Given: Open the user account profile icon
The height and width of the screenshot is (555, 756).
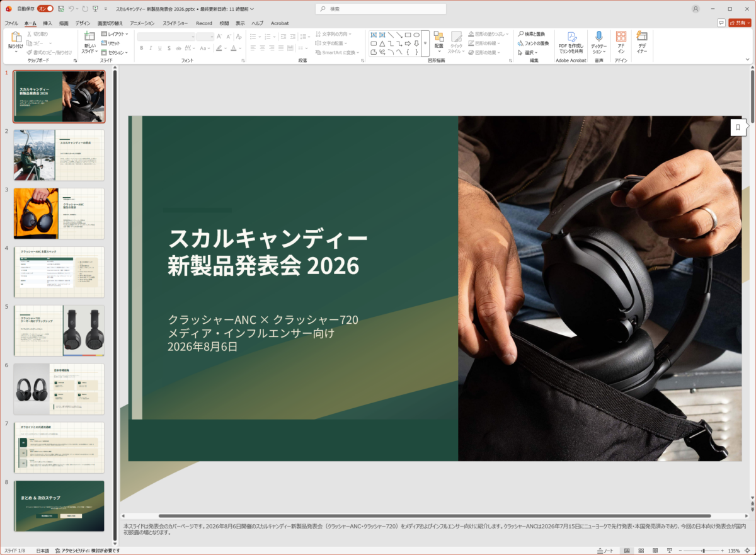Looking at the screenshot, I should (696, 9).
